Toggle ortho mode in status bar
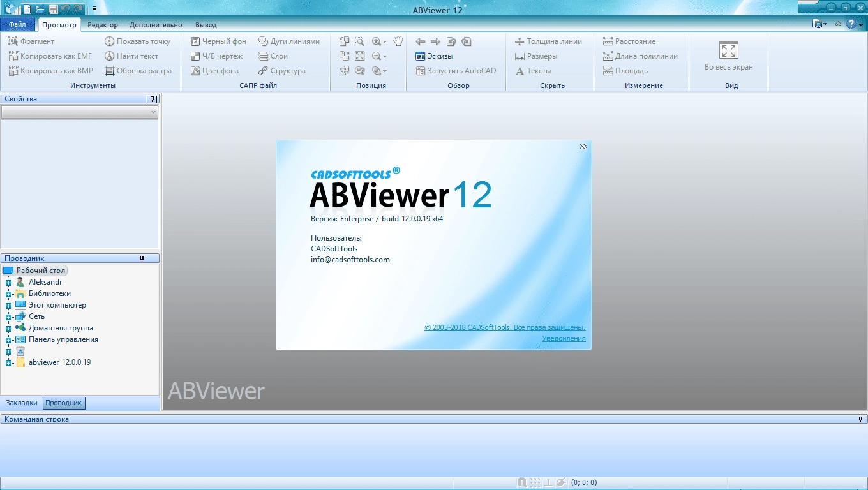 coord(548,483)
